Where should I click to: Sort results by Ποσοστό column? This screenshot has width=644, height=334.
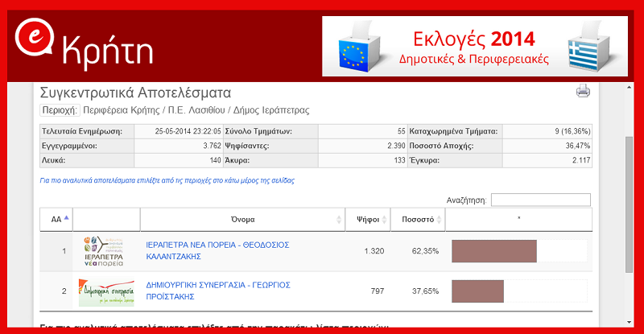pyautogui.click(x=417, y=219)
